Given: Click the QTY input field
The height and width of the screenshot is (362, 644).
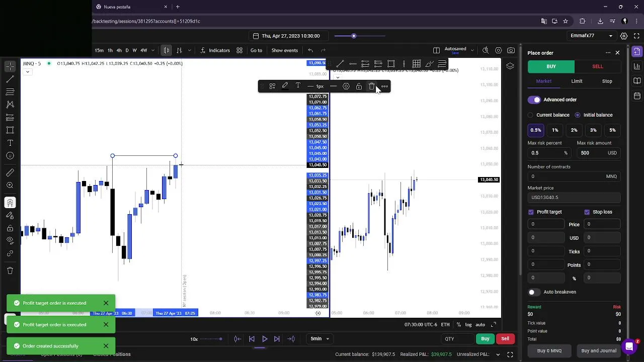Looking at the screenshot, I should coord(457,339).
